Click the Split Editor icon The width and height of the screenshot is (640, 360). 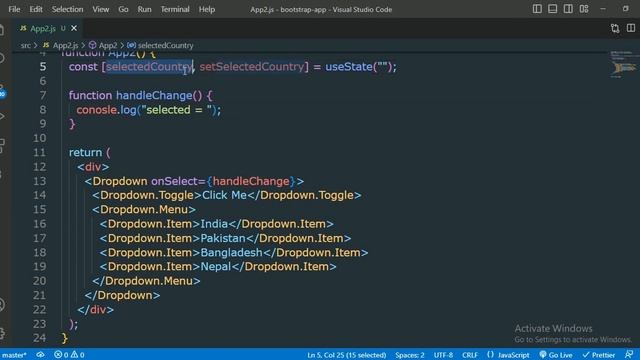click(631, 28)
